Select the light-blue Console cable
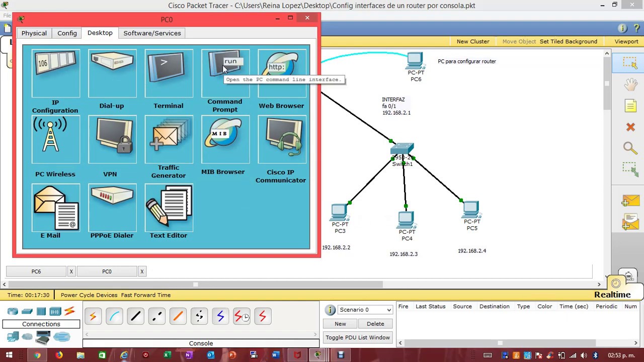Viewport: 644px width, 362px height. (x=114, y=316)
